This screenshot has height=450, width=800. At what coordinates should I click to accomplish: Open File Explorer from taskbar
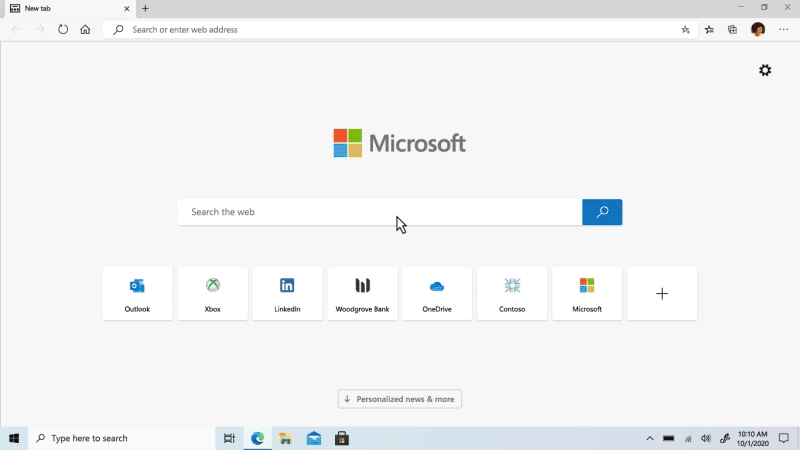pyautogui.click(x=286, y=438)
